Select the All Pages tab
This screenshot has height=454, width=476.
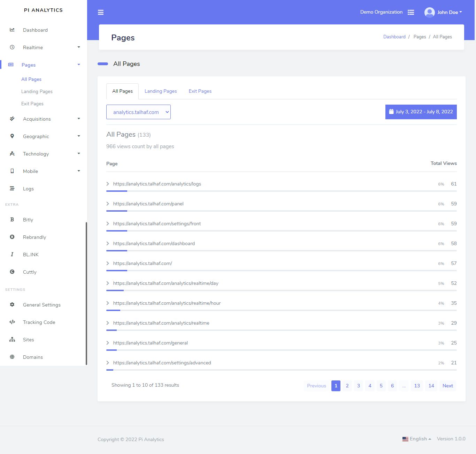(x=122, y=91)
